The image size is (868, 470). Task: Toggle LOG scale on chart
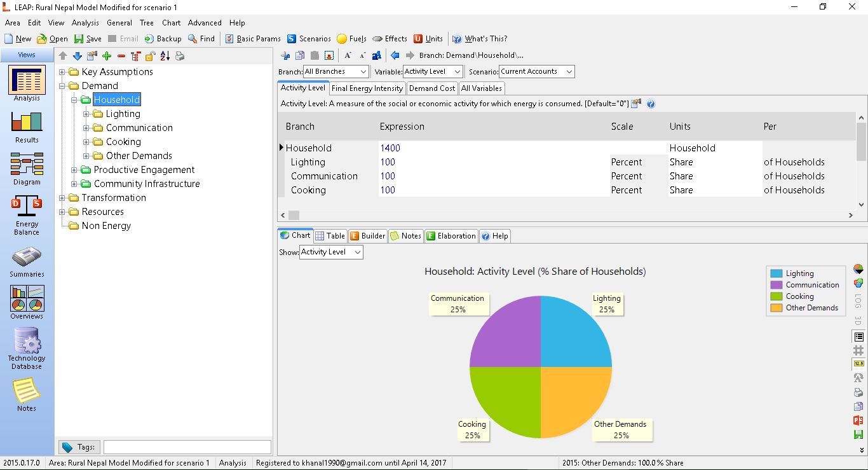pos(858,301)
